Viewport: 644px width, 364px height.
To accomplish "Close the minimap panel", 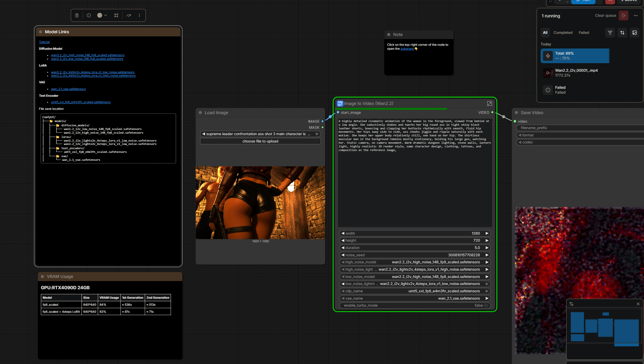I will click(x=638, y=304).
